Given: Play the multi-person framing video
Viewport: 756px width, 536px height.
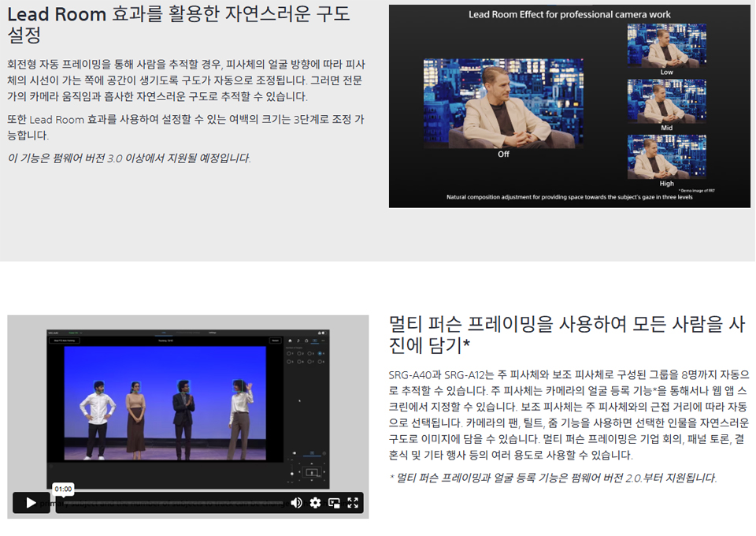Looking at the screenshot, I should 31,503.
